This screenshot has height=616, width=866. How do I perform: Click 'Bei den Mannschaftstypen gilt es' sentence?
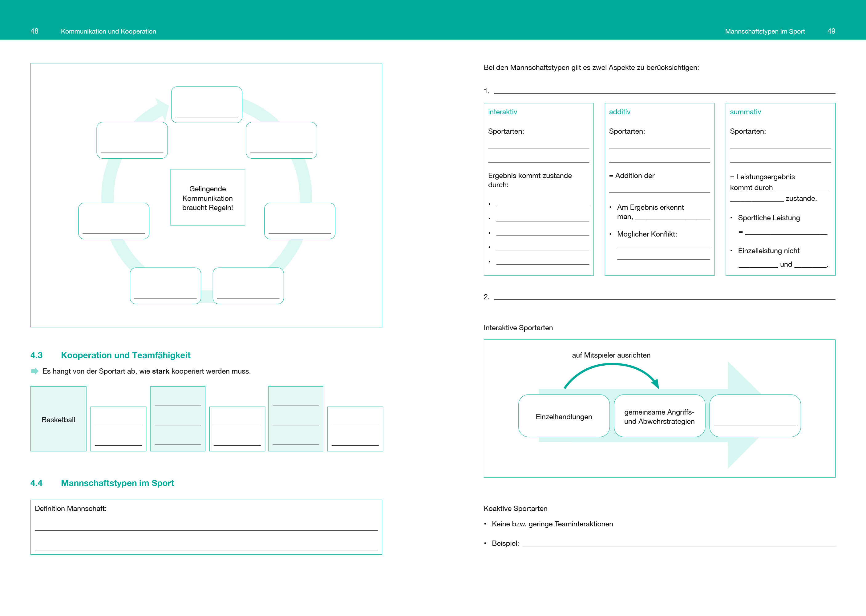point(591,67)
